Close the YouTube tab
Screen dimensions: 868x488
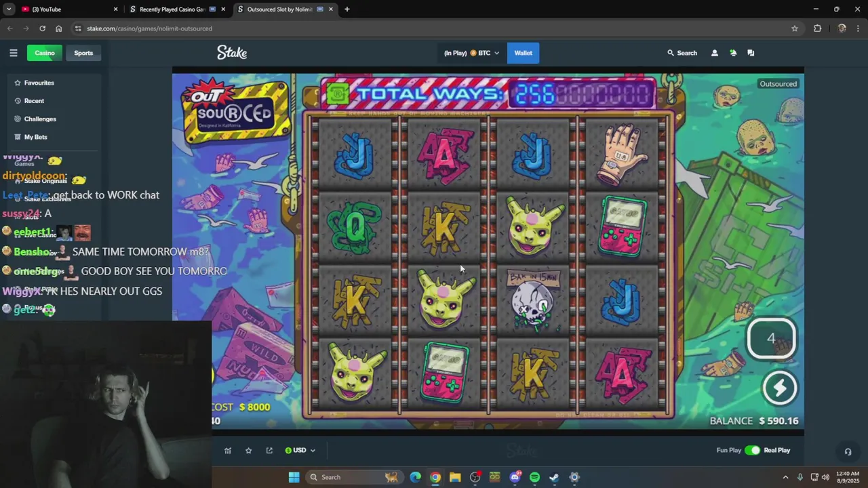pyautogui.click(x=115, y=9)
